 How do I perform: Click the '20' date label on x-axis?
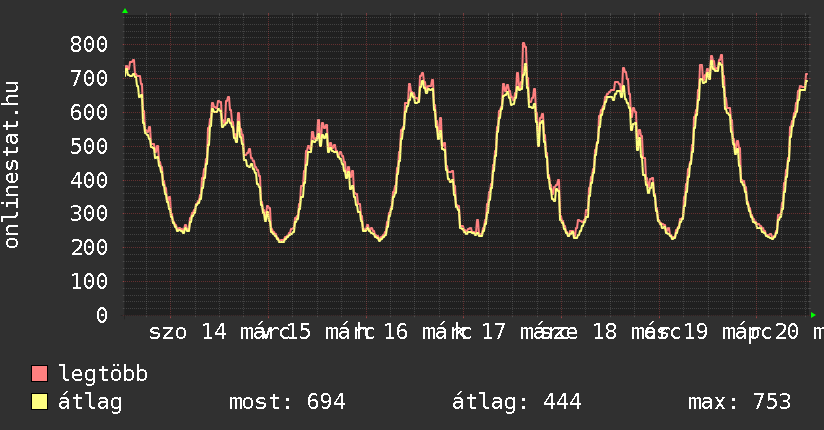coord(787,332)
